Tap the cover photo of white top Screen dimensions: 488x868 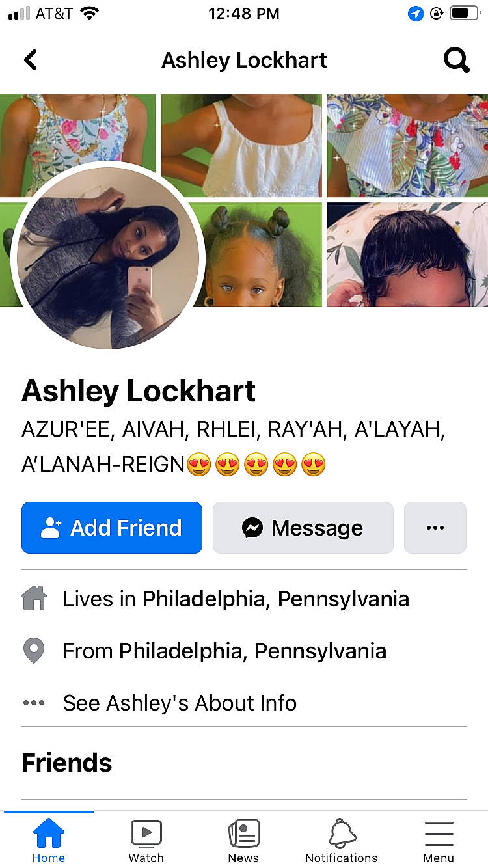coord(241,145)
